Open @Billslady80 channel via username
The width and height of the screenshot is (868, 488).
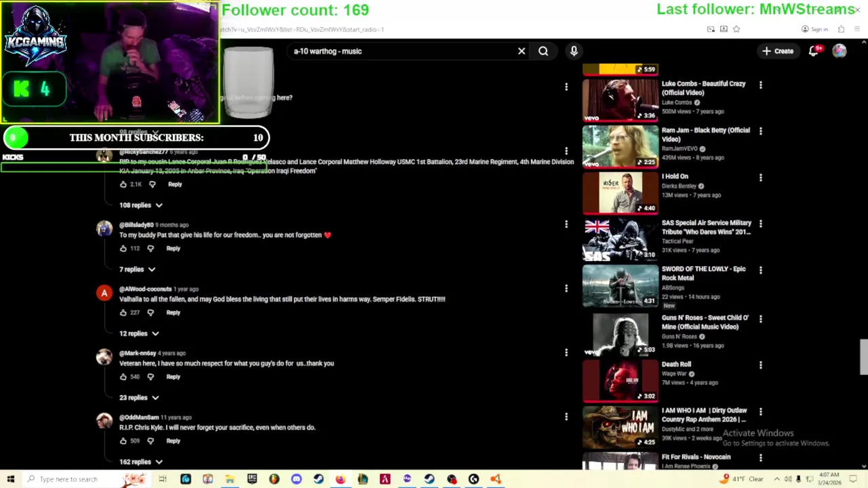[136, 225]
